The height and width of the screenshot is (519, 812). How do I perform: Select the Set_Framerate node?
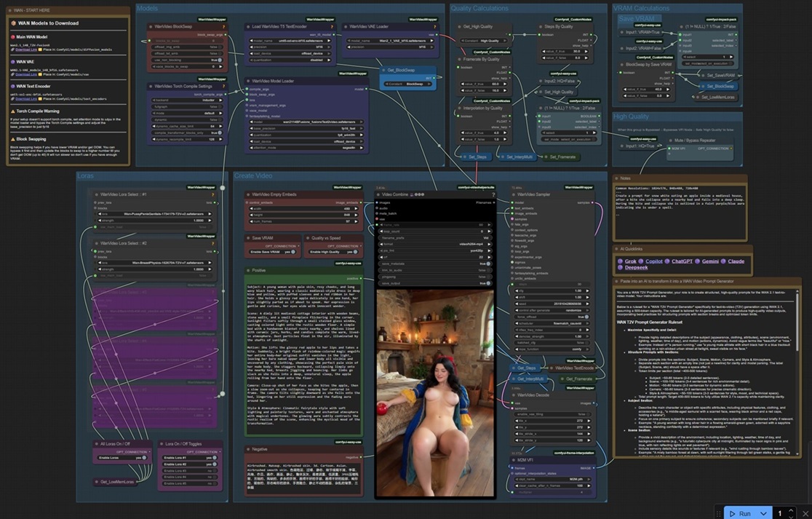point(560,157)
